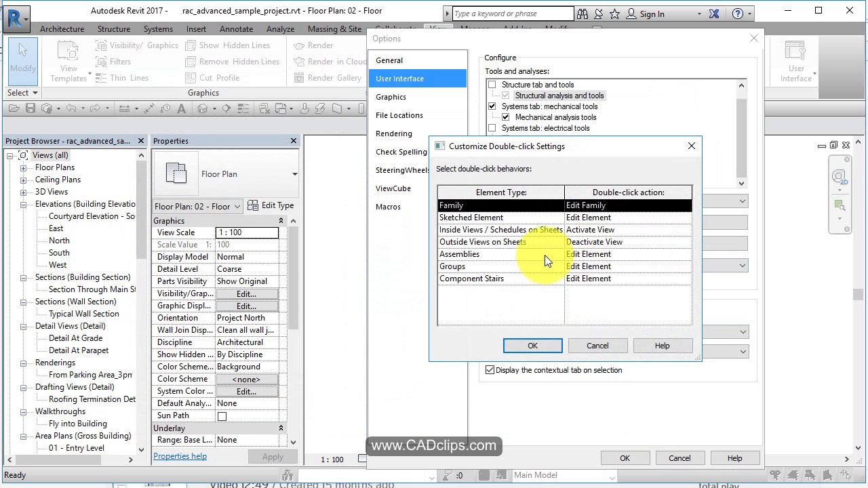Click the Tools and analyses list scrollbar

741,134
